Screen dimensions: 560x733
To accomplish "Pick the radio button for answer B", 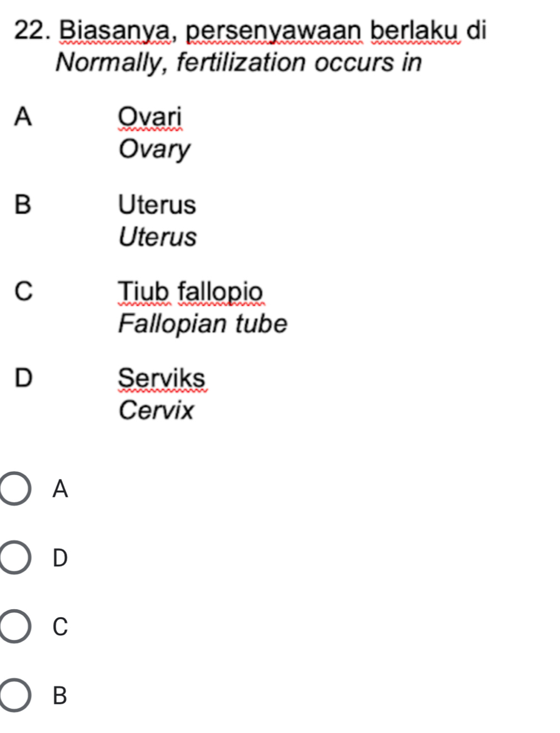I will click(x=15, y=695).
